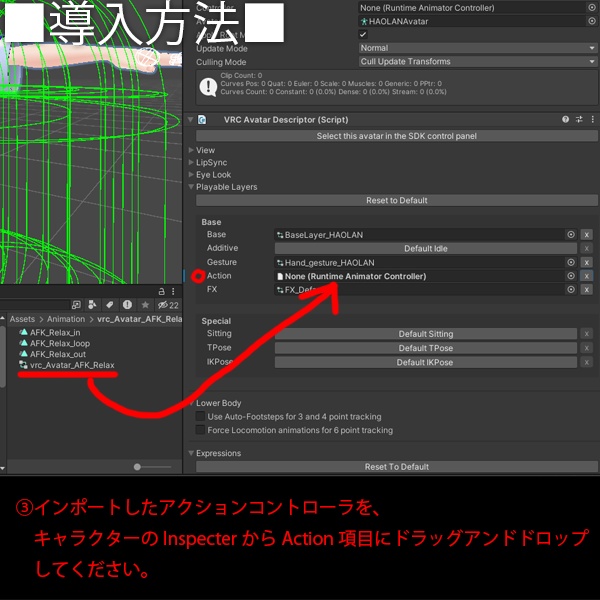Image resolution: width=600 pixels, height=600 pixels.
Task: Collapse the Lower Body section
Action: tap(191, 403)
